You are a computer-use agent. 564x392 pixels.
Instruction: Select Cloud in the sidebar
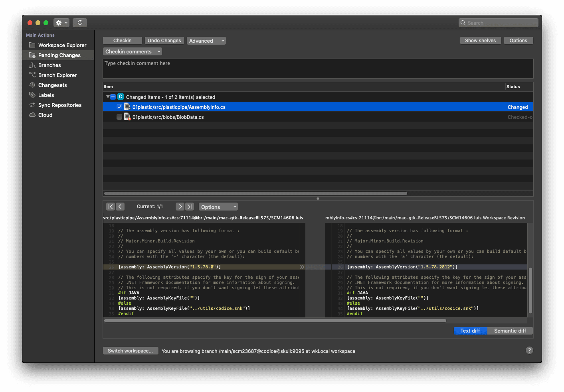click(x=45, y=115)
